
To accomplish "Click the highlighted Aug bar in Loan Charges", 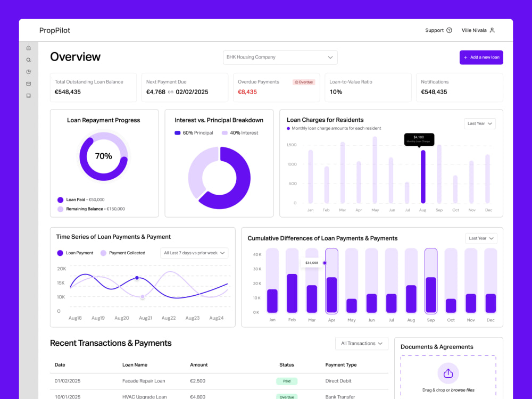I will [423, 177].
